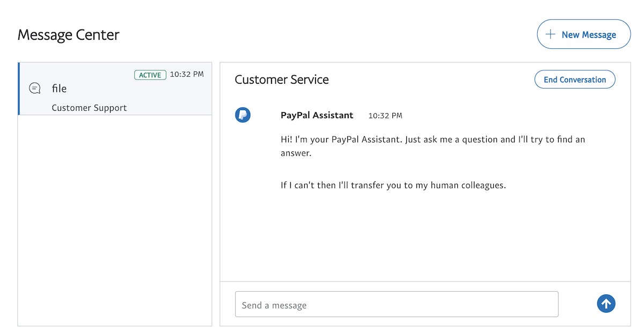644x332 pixels.
Task: Click the ACTIVE status badge
Action: [x=150, y=75]
